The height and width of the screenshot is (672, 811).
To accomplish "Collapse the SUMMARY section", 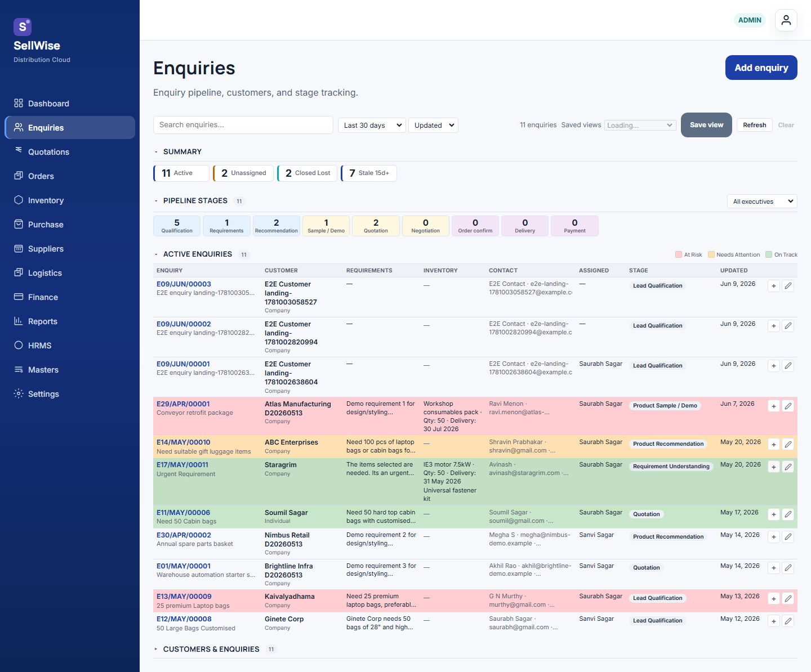I will click(x=156, y=152).
